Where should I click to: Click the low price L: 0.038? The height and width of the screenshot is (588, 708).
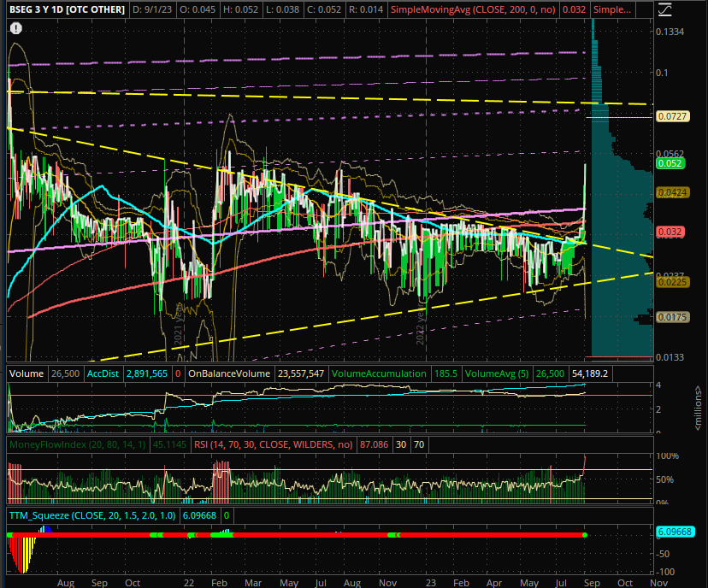pos(282,9)
